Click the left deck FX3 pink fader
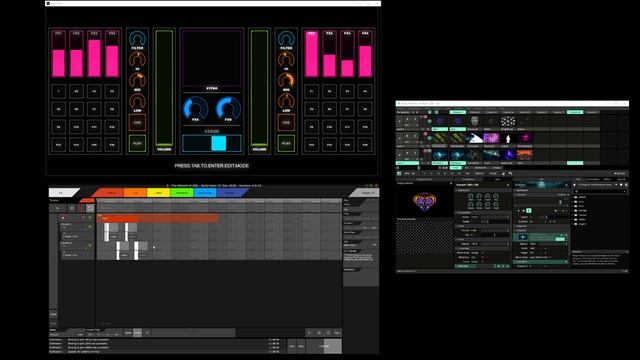 pos(94,54)
